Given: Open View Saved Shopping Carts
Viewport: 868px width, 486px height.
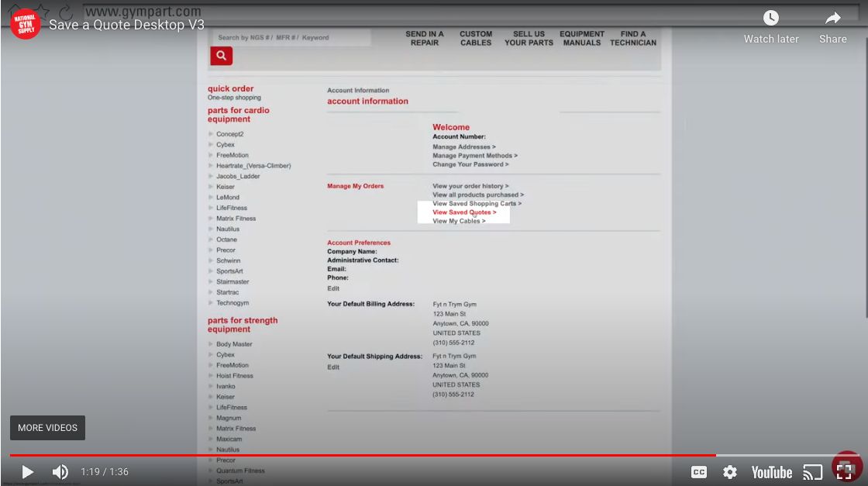Looking at the screenshot, I should point(477,204).
